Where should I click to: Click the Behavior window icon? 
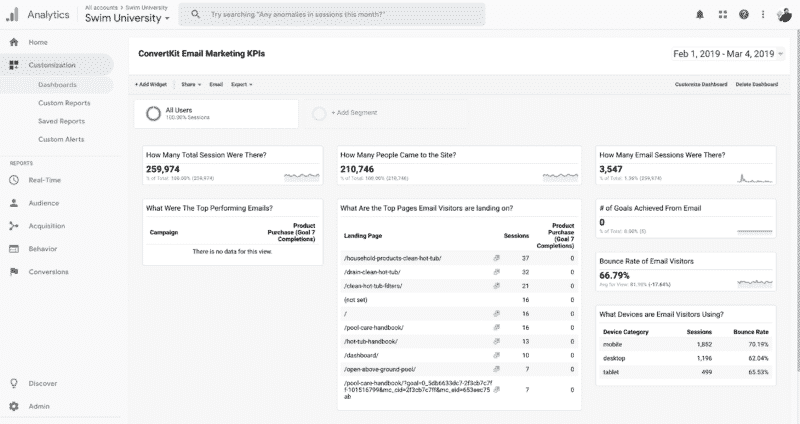(14, 248)
